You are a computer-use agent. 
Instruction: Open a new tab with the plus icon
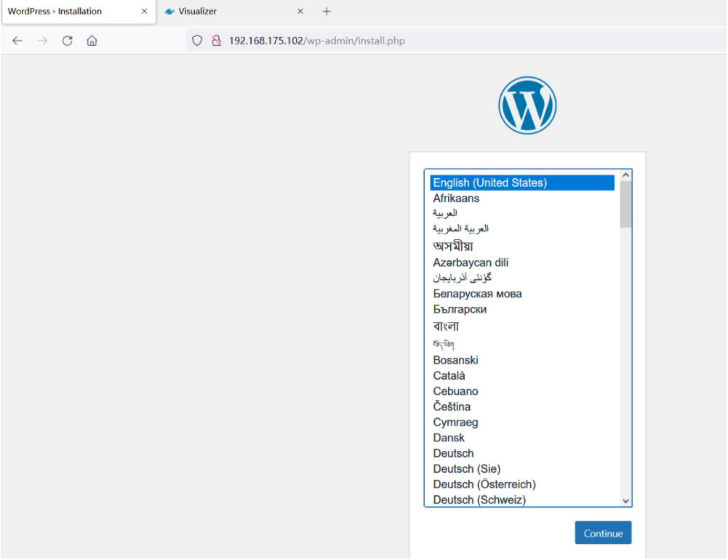click(x=327, y=11)
